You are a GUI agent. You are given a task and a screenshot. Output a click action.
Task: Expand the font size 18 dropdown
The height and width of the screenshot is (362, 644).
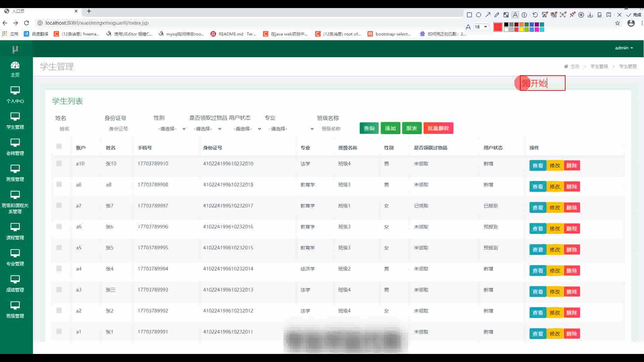click(485, 27)
